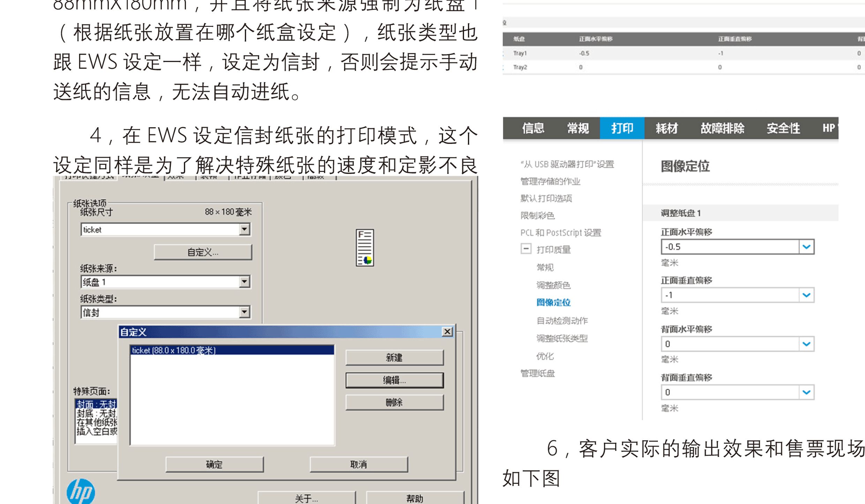Click the page preview icon with color chart
865x504 pixels.
(365, 247)
